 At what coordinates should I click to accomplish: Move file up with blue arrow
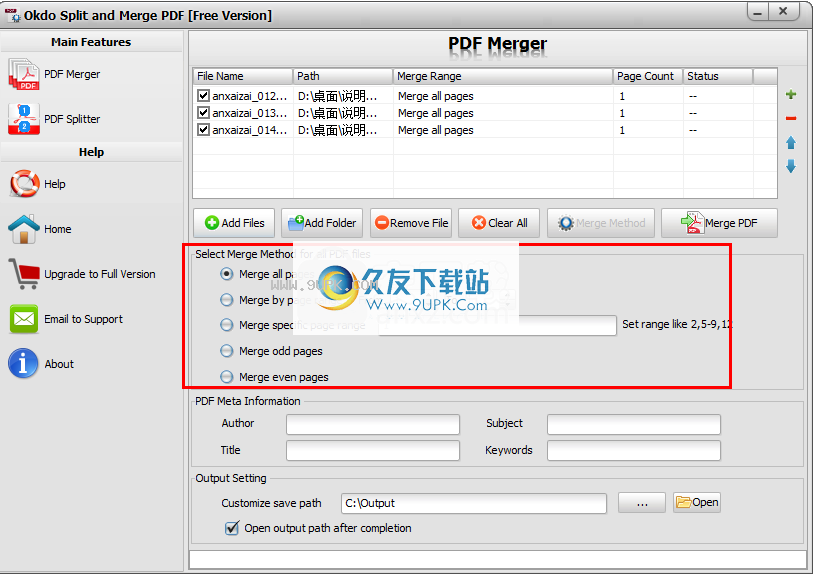pos(791,143)
